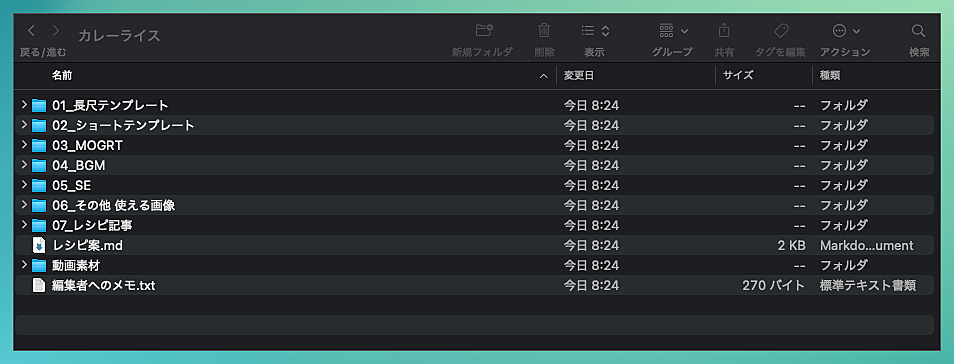The width and height of the screenshot is (954, 364).
Task: Click the 編集者へのメモ.txt file icon
Action: 39,285
